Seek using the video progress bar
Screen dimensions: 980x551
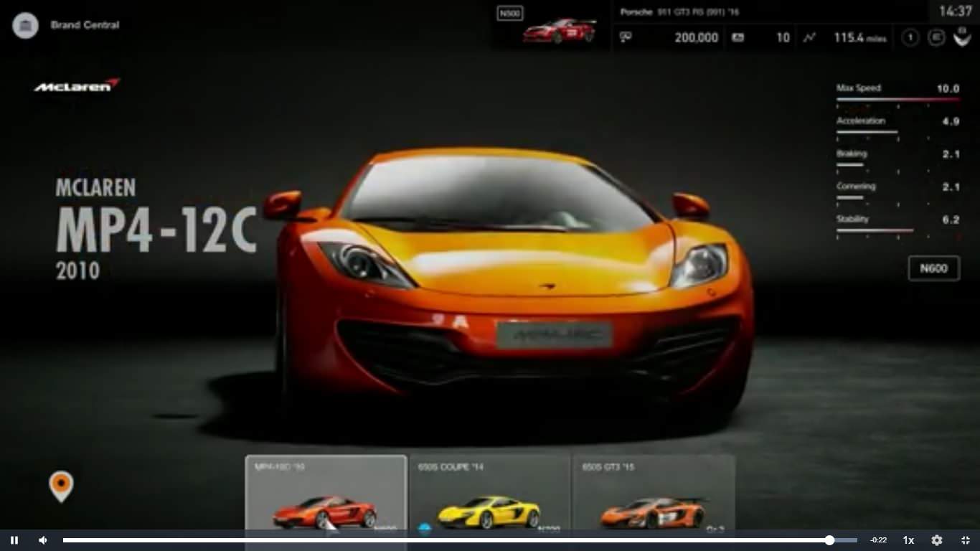(460, 540)
